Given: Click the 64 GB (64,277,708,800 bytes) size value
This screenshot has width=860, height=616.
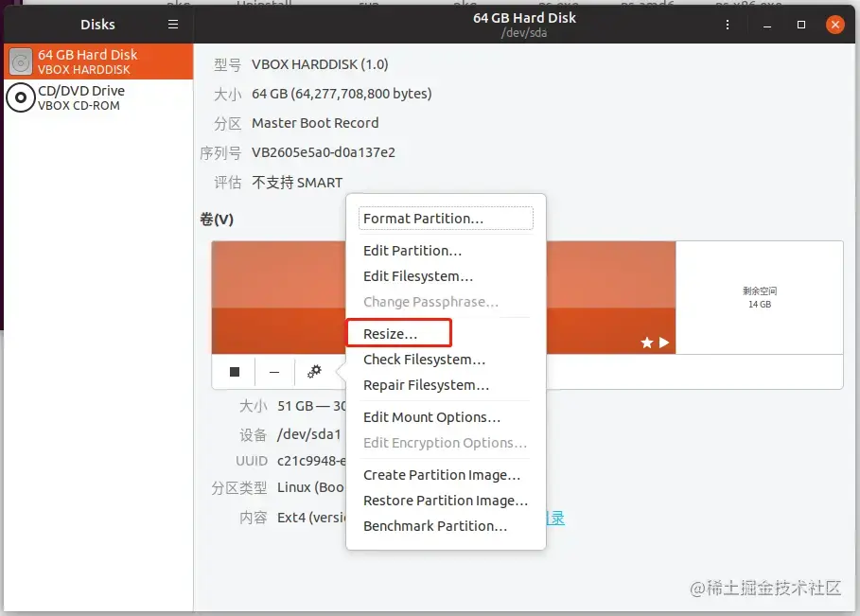Looking at the screenshot, I should click(342, 94).
